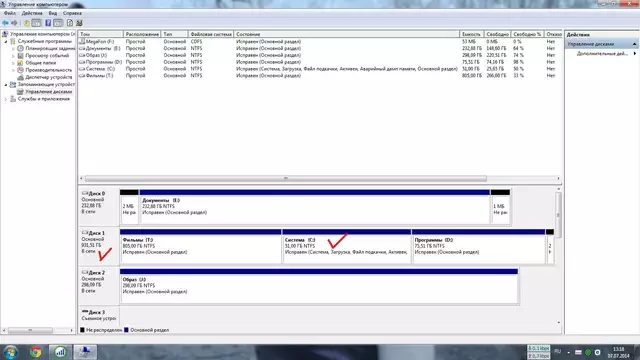Screen dimensions: 640x360
Task: Expand Службы и приложения node arrow
Action: 6,99
